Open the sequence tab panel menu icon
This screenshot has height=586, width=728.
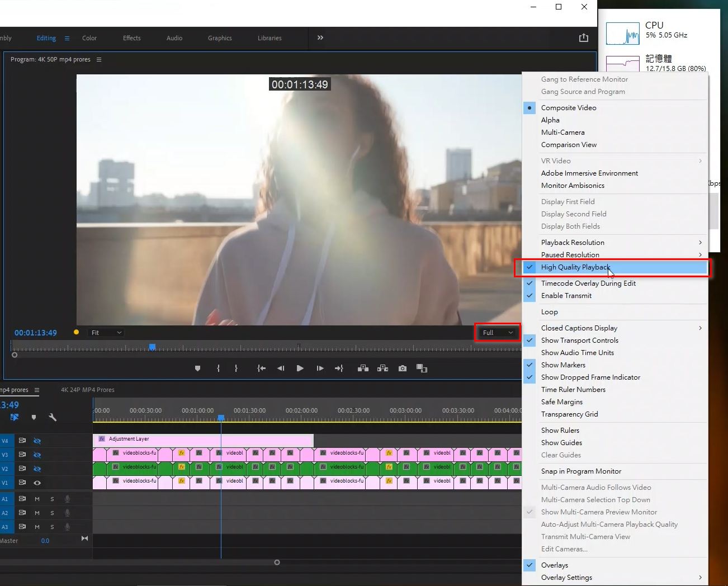(37, 390)
